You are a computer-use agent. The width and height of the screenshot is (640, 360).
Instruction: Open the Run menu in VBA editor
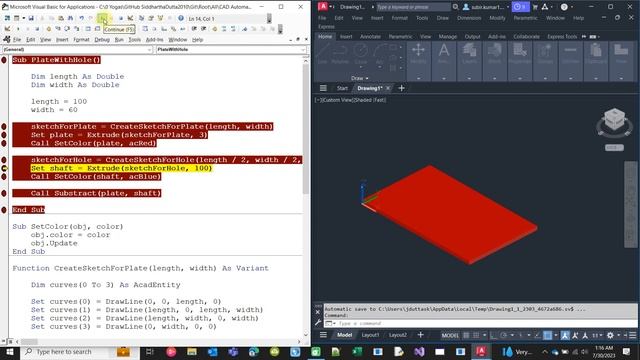click(119, 40)
